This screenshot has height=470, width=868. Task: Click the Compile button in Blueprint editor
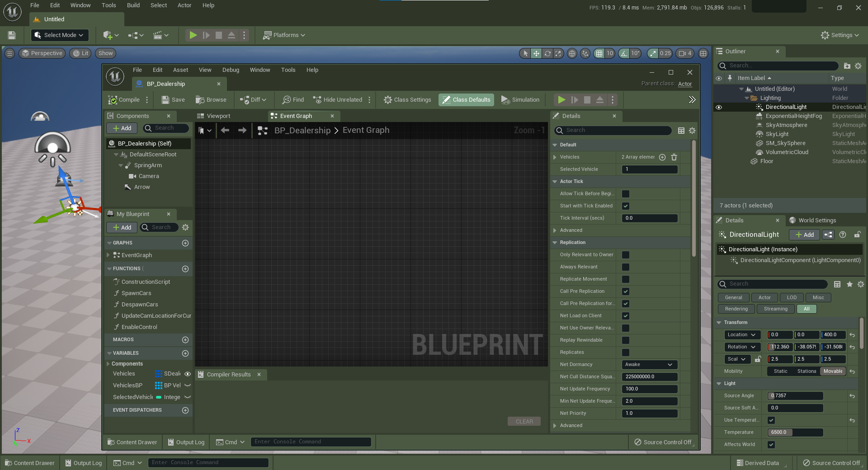(124, 100)
